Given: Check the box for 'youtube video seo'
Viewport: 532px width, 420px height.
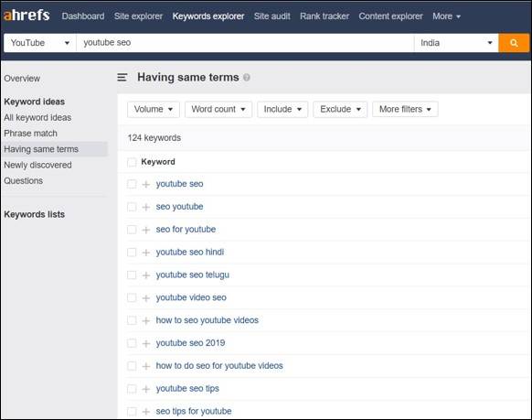Looking at the screenshot, I should point(132,297).
